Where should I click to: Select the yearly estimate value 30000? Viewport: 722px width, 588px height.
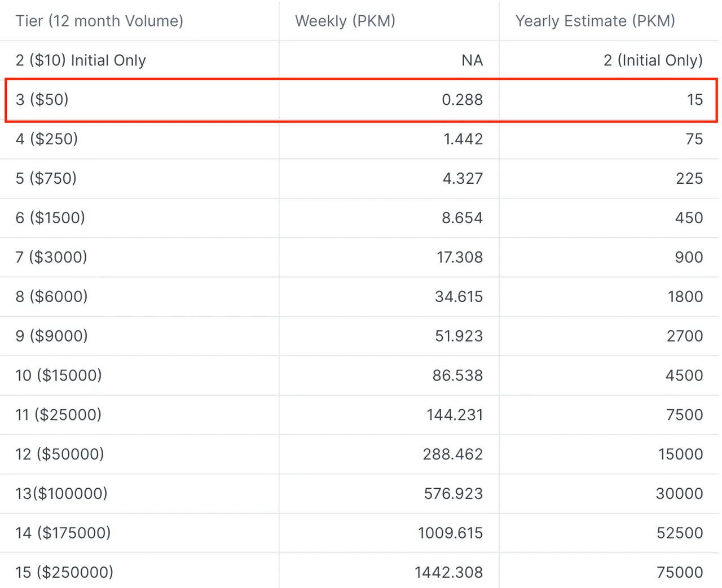coord(679,494)
